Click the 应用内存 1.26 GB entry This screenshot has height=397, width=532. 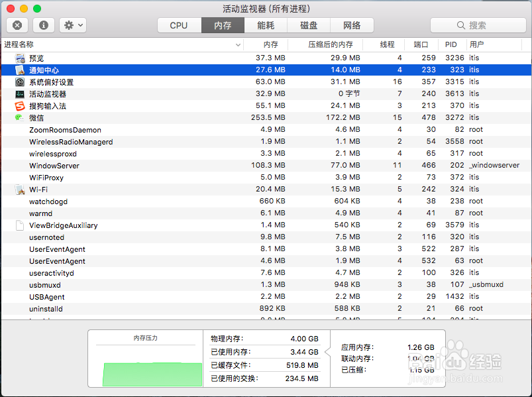pyautogui.click(x=388, y=347)
